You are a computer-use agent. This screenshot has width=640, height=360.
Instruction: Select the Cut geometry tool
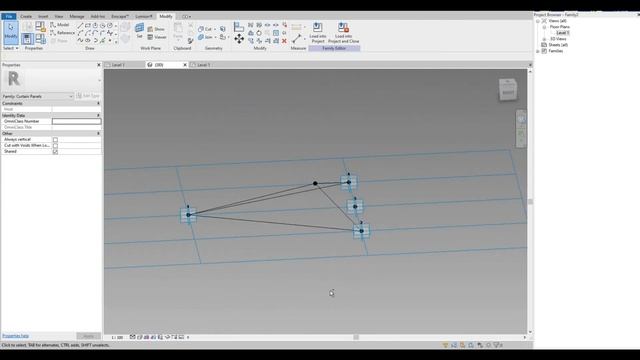pyautogui.click(x=205, y=29)
